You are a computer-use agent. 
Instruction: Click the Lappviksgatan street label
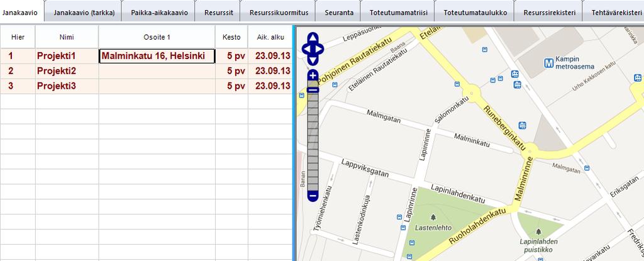364,169
